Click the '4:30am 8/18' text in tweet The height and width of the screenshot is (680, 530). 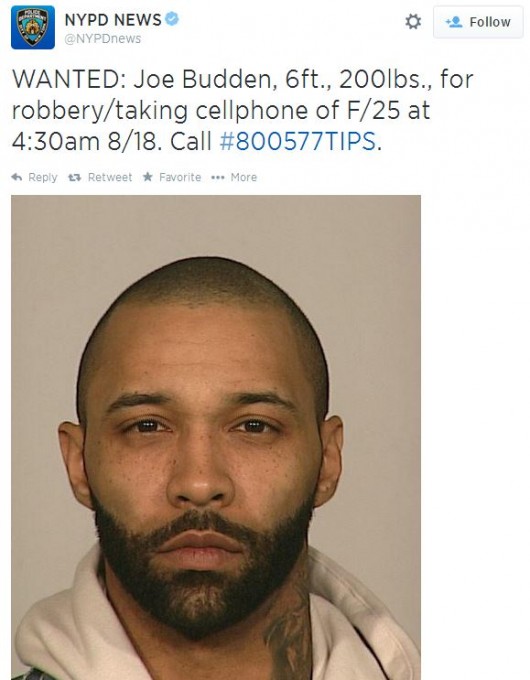87,141
